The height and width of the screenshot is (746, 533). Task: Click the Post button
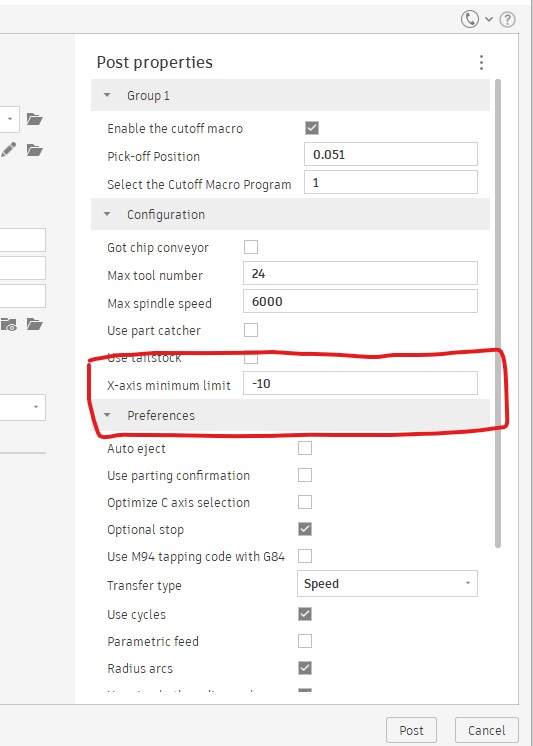(x=411, y=730)
